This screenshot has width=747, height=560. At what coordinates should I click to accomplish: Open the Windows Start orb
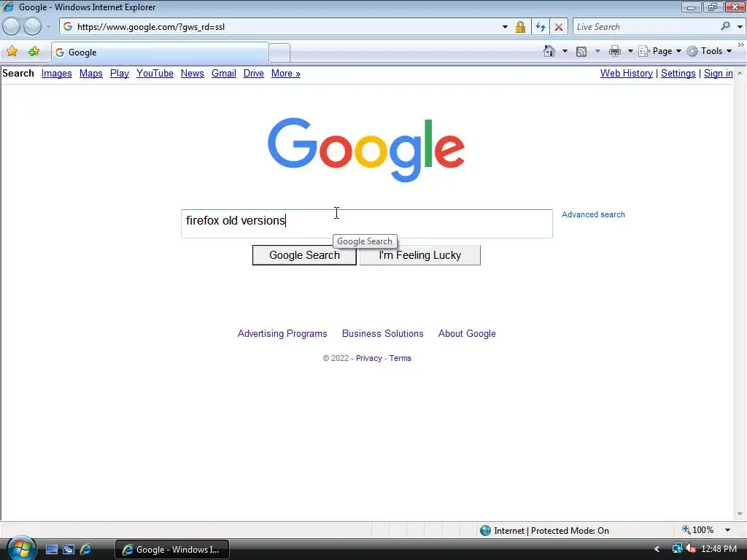[21, 548]
